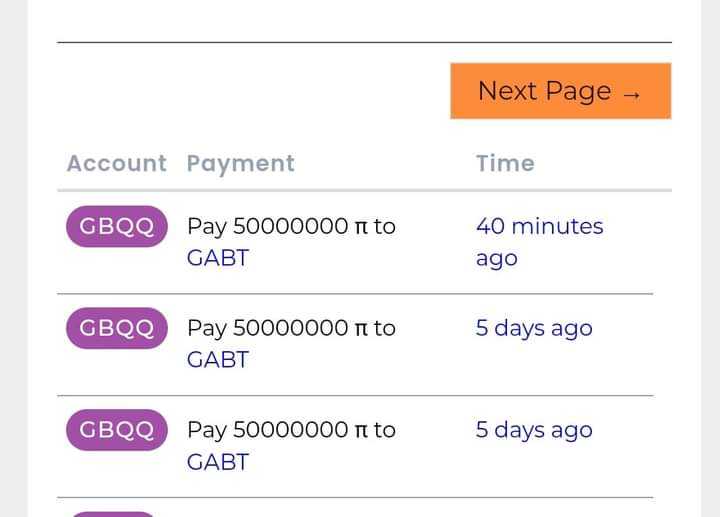
Task: Click the π symbol in the third payment row
Action: (x=361, y=431)
